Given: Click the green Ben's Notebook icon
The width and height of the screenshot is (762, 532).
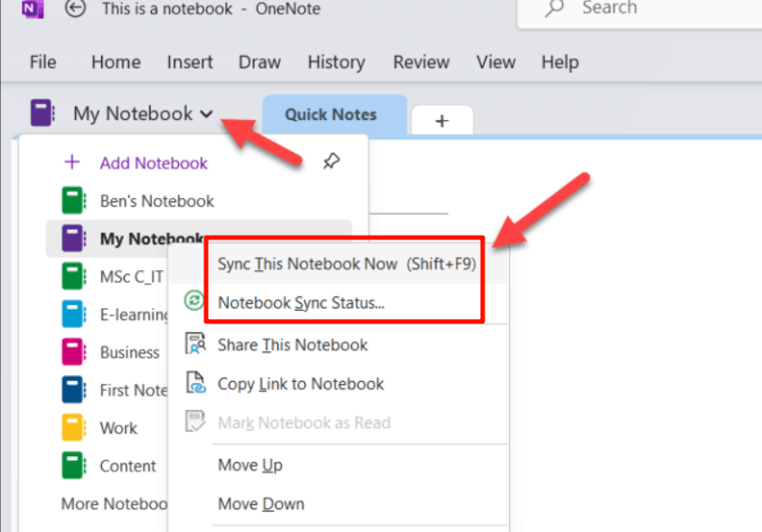Looking at the screenshot, I should (x=74, y=201).
